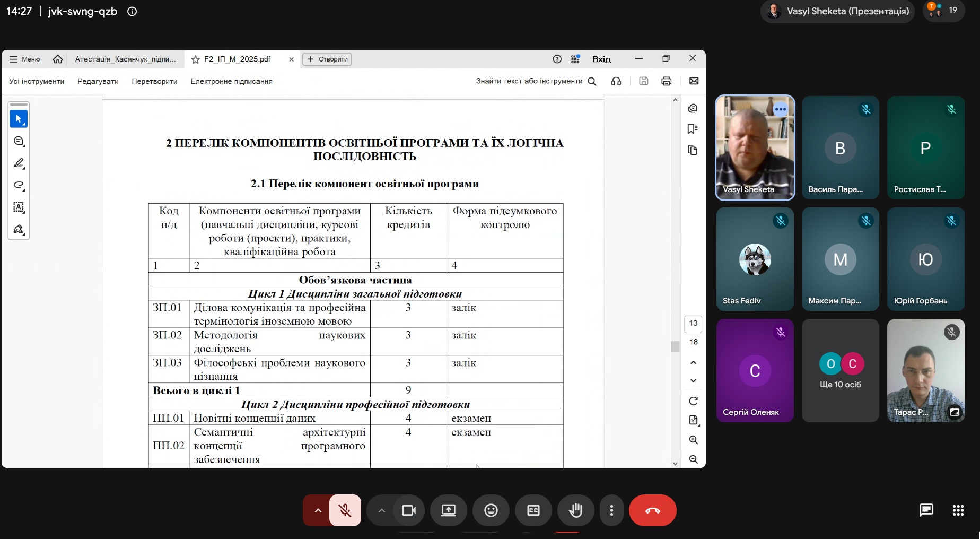Image resolution: width=980 pixels, height=539 pixels.
Task: Expand video settings arrow beside camera
Action: [x=381, y=510]
